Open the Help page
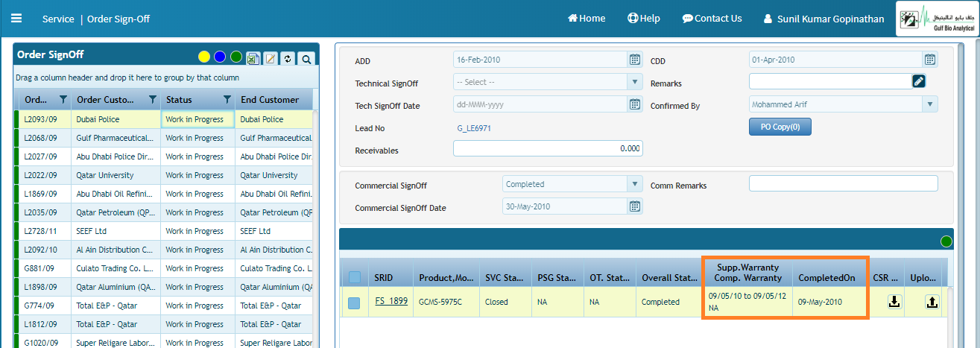This screenshot has width=980, height=348. [644, 19]
